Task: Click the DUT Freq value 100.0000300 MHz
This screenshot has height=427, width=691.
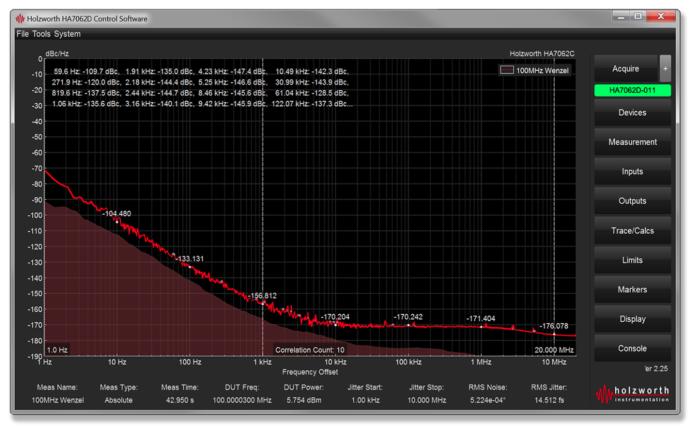Action: coord(242,401)
